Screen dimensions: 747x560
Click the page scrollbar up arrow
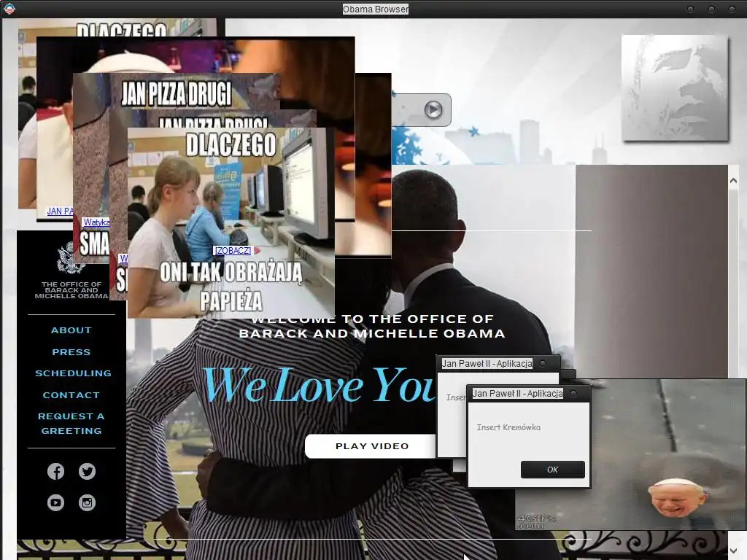point(733,181)
